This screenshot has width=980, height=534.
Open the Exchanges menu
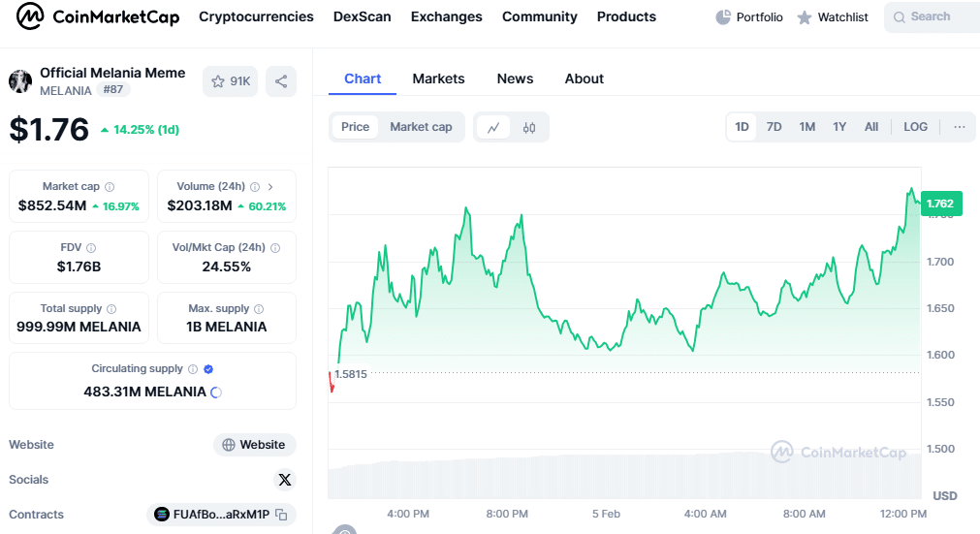click(x=446, y=16)
